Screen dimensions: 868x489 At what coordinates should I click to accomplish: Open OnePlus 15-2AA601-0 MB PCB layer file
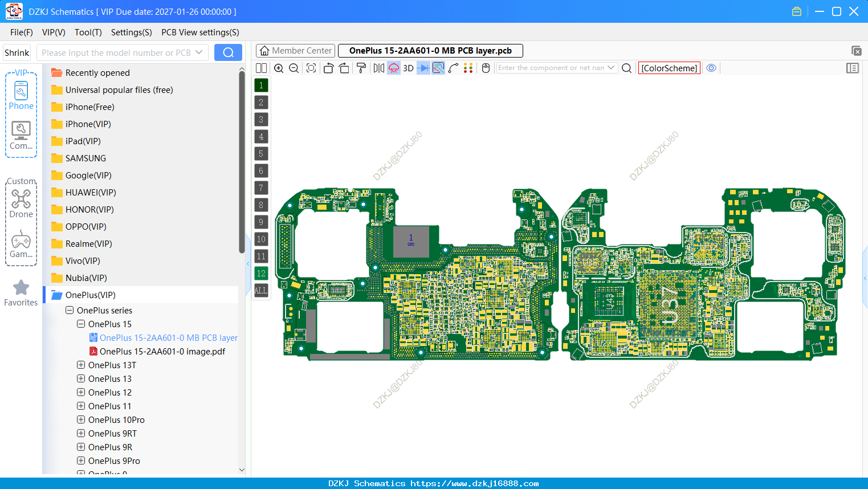(163, 338)
